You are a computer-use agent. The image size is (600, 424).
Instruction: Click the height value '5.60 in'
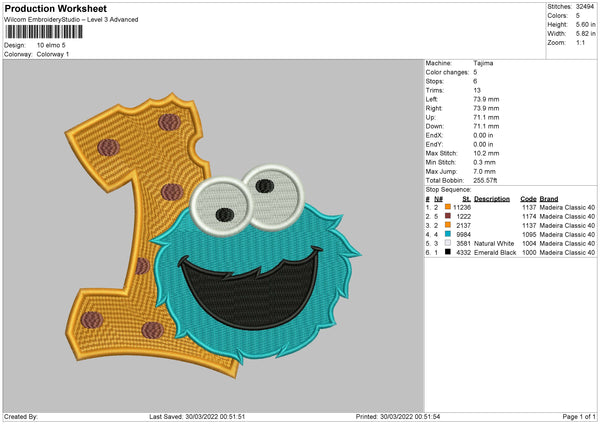(x=585, y=24)
